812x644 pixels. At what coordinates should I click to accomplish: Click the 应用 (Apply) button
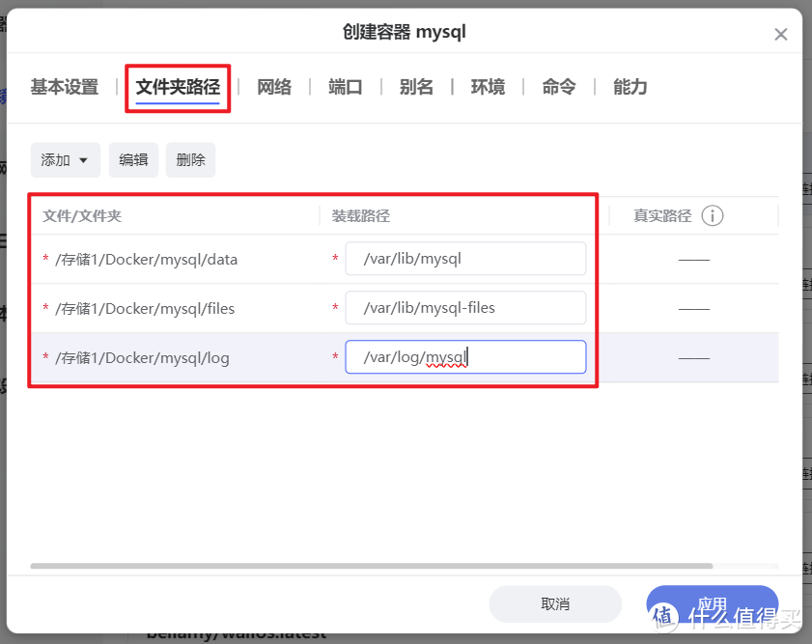click(712, 603)
